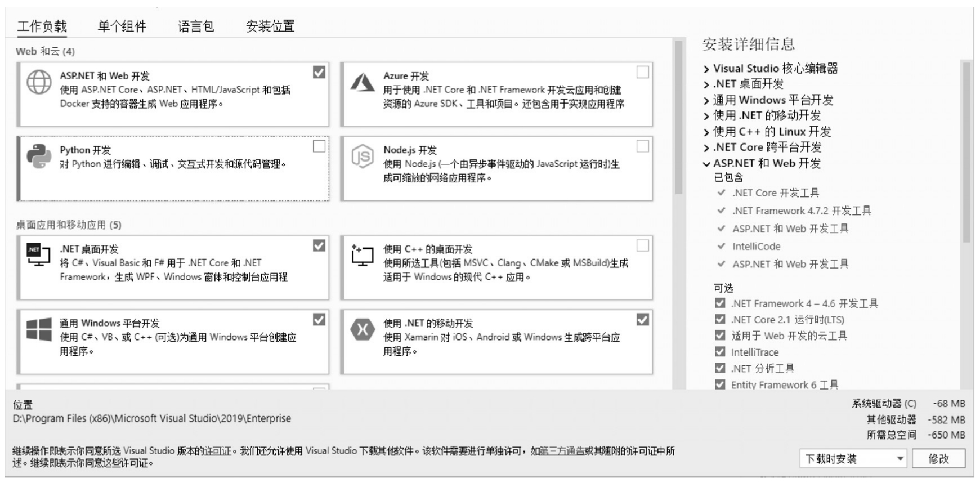Image resolution: width=980 pixels, height=483 pixels.
Task: Click the 所需总空间 -650 MB value
Action: pyautogui.click(x=946, y=435)
